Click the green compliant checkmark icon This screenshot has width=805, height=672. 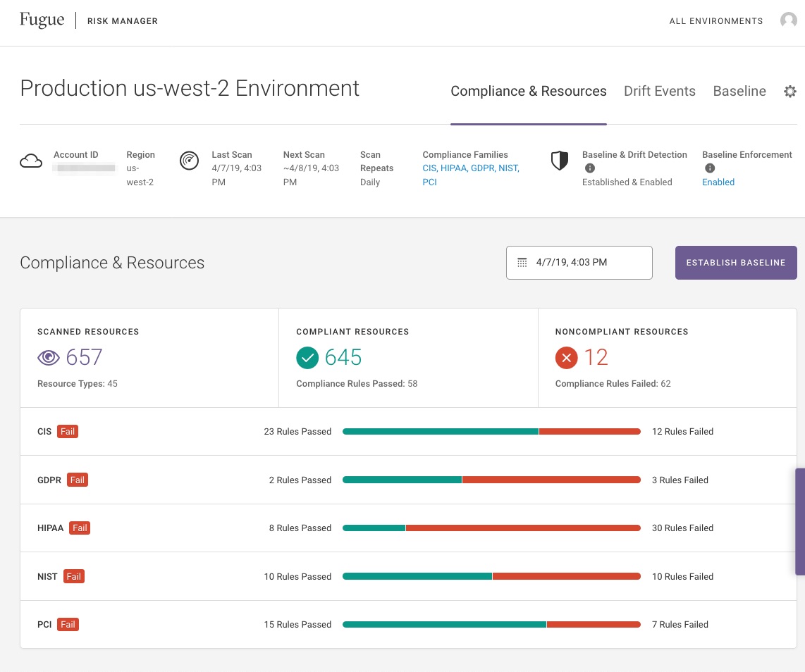[307, 358]
